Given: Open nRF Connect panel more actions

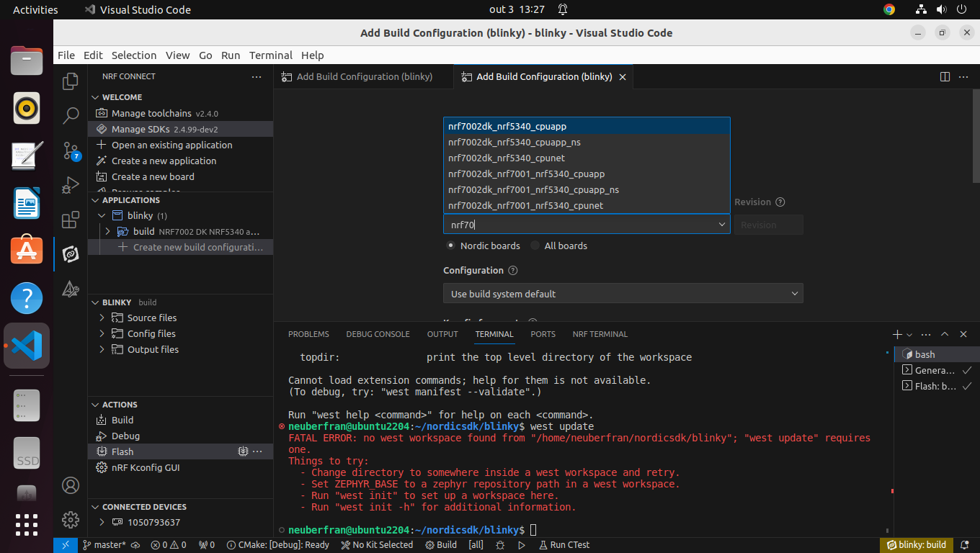Looking at the screenshot, I should coord(257,76).
